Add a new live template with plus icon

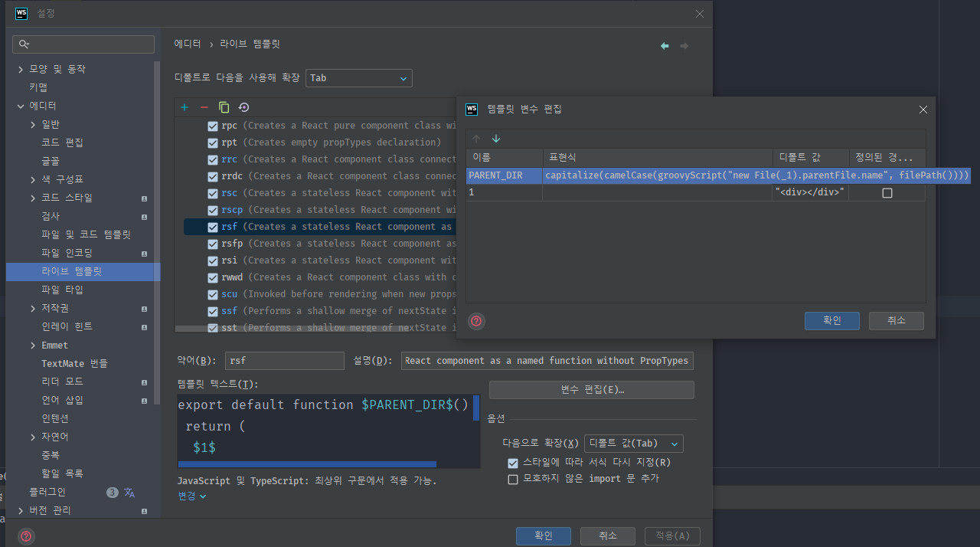[x=185, y=108]
